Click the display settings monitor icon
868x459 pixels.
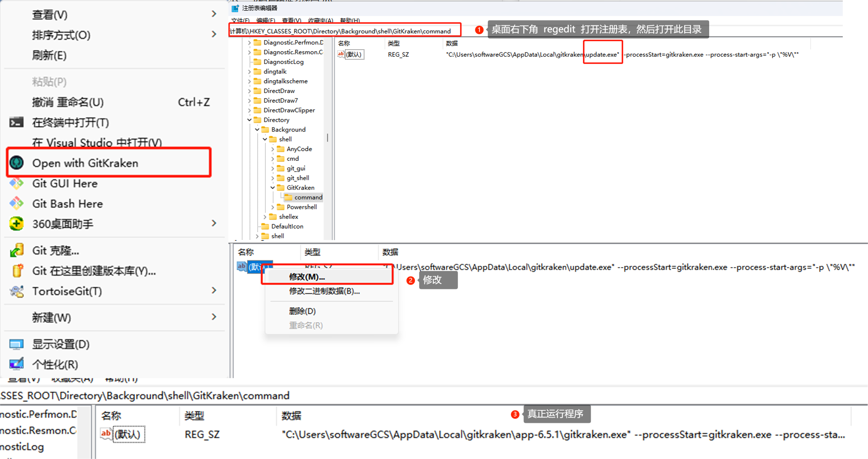coord(17,344)
